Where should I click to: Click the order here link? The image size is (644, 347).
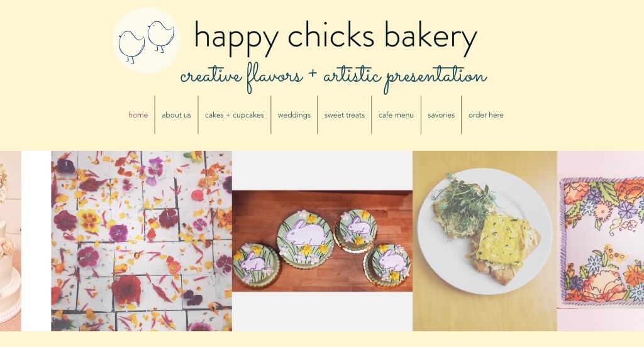[486, 115]
